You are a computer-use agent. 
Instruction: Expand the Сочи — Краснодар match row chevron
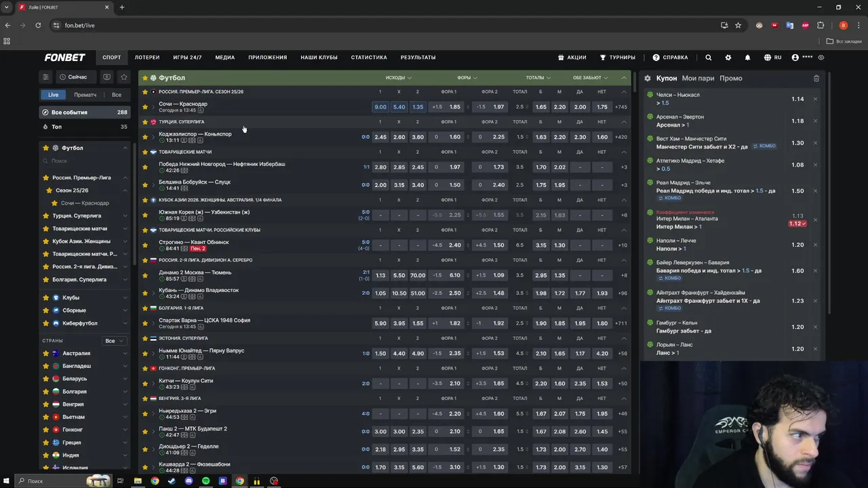pos(153,107)
